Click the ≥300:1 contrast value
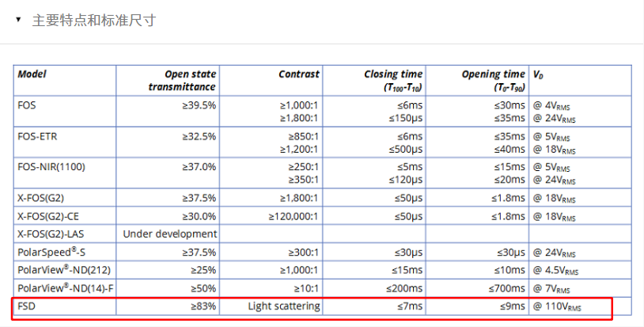 [x=303, y=252]
